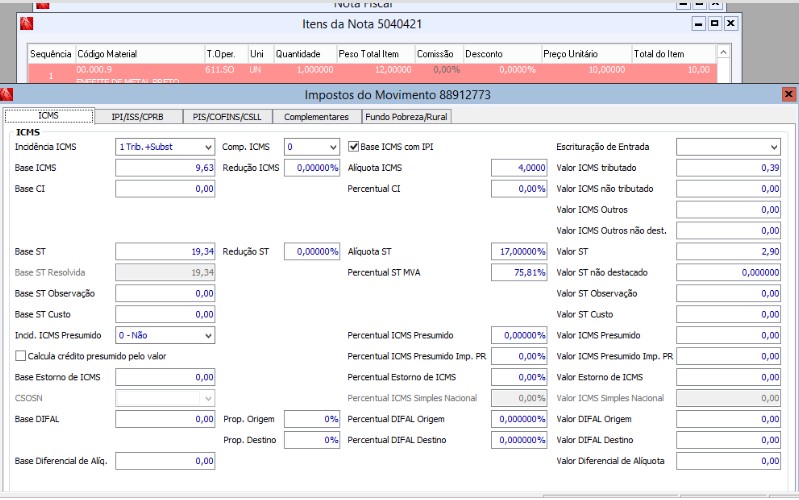Click the Quantidade column header in Itens da Nota
Viewport: 799px width, 500px height.
click(x=305, y=54)
